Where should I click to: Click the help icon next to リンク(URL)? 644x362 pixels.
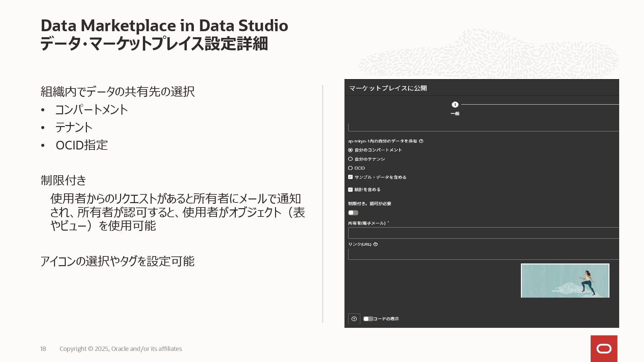[375, 244]
